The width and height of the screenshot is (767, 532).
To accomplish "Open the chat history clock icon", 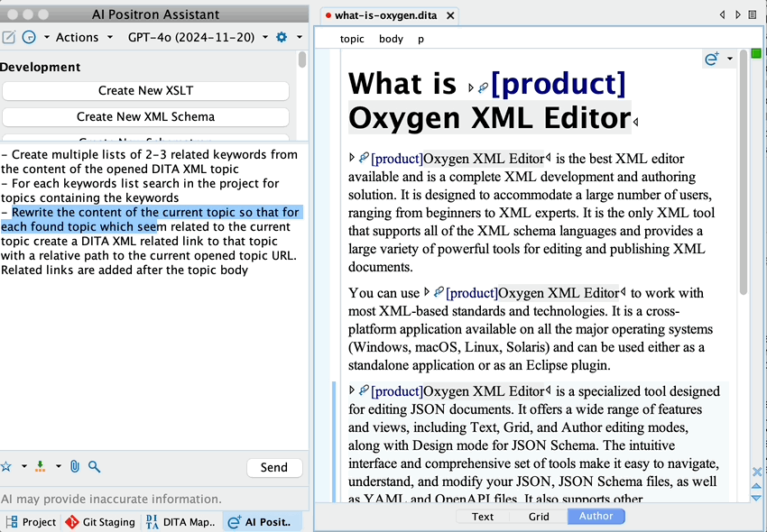I will click(29, 37).
